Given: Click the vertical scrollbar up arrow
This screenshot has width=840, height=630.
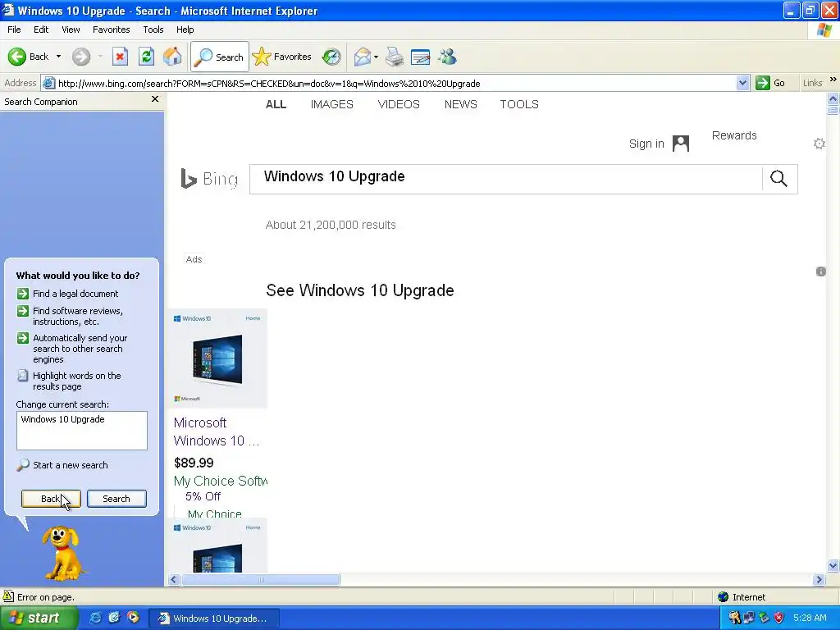Looking at the screenshot, I should [833, 98].
